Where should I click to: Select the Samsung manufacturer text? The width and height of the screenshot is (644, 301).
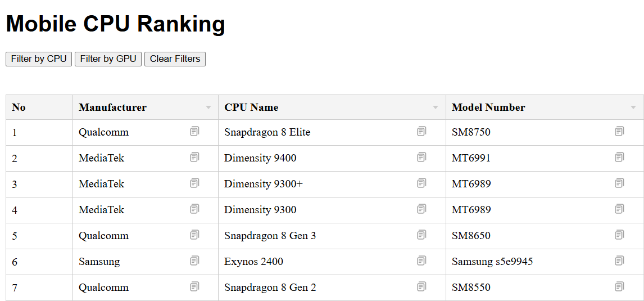tap(99, 261)
